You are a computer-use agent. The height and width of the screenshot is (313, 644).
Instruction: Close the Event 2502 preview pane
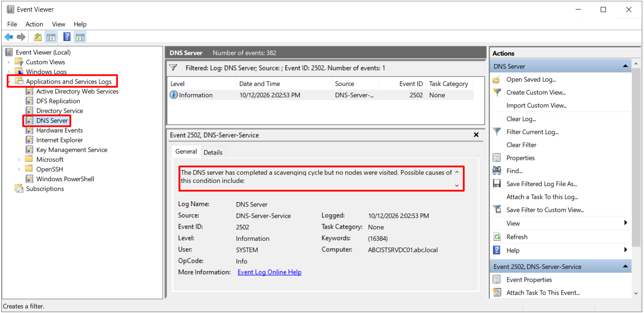coord(476,135)
